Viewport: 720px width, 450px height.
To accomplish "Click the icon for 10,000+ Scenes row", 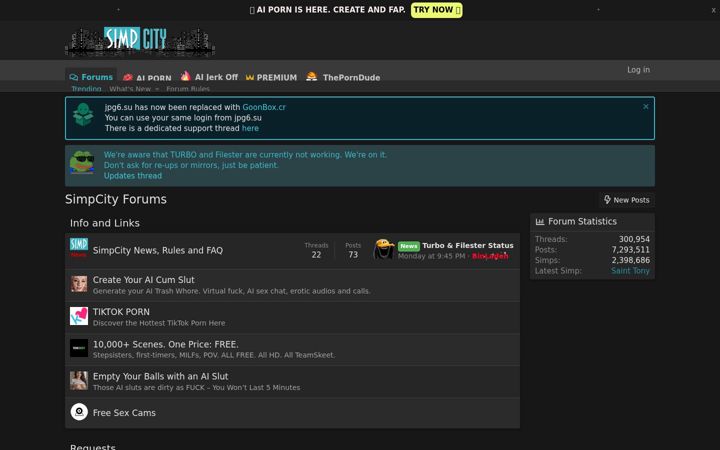I will tap(79, 348).
